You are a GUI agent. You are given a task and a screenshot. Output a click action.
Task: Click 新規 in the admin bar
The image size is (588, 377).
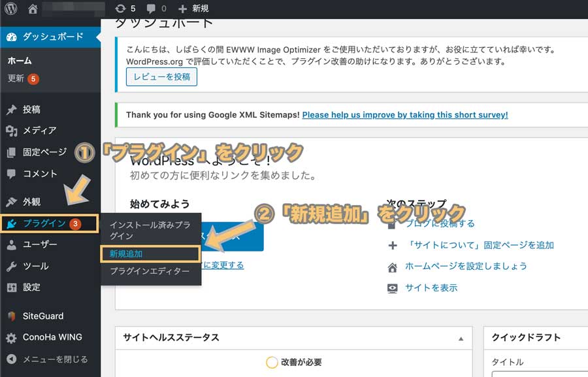pyautogui.click(x=201, y=8)
